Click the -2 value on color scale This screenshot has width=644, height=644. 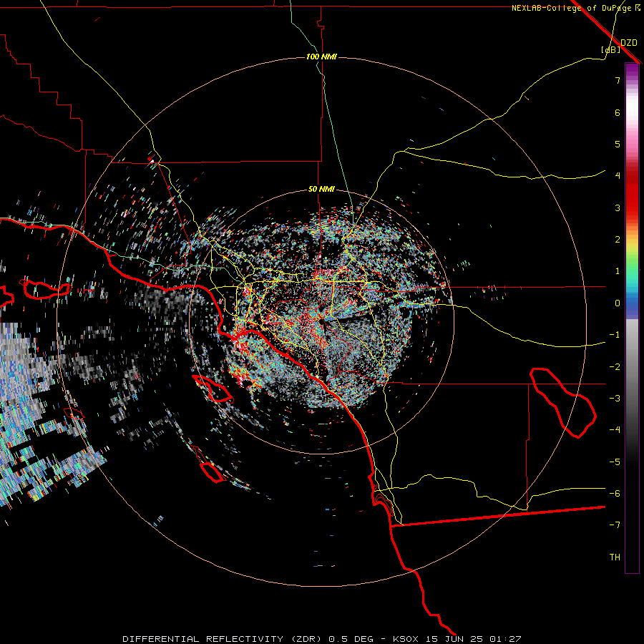click(615, 367)
